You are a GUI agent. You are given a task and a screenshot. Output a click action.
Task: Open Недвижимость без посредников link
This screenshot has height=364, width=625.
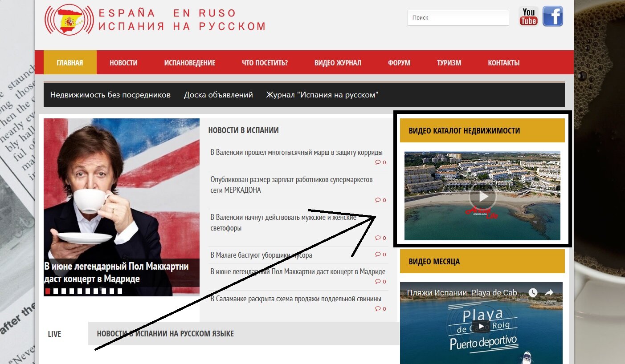[x=110, y=95]
